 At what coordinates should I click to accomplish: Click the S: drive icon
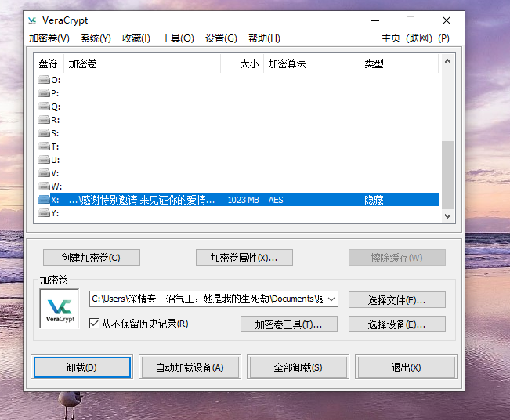click(44, 133)
